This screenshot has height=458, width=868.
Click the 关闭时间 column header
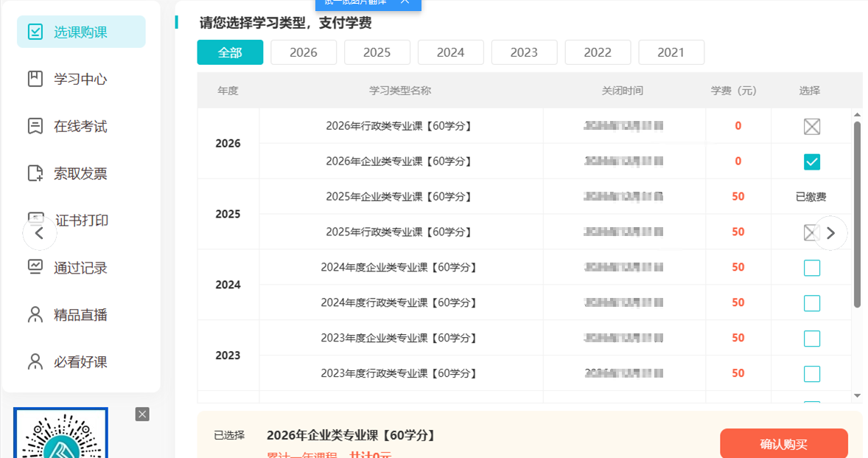point(623,91)
